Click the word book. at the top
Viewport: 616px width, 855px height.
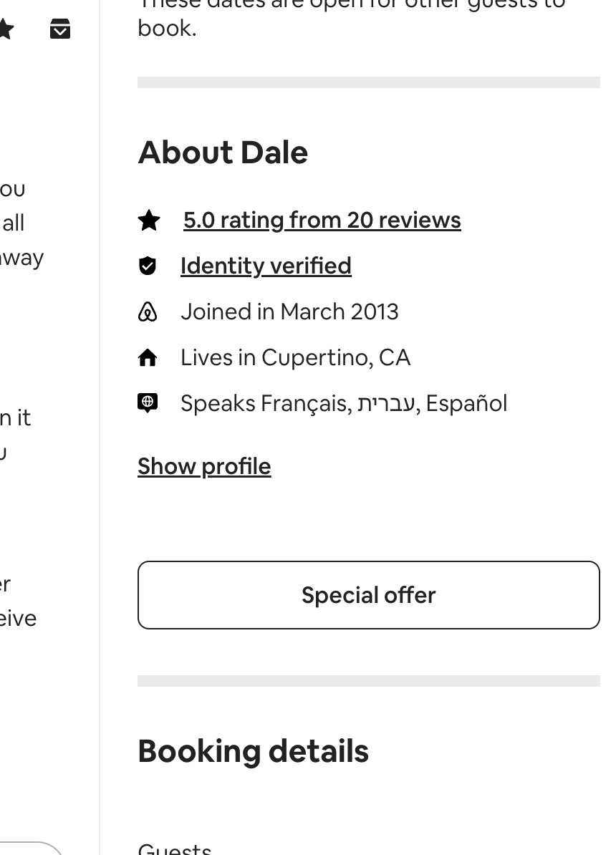click(x=167, y=29)
